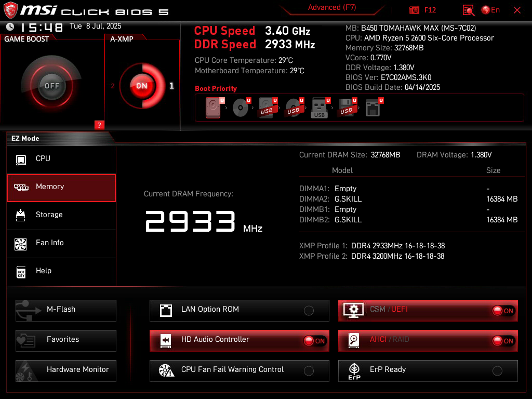Click the CPU fan warning icon
Viewport: 532px width, 399px height.
(166, 371)
